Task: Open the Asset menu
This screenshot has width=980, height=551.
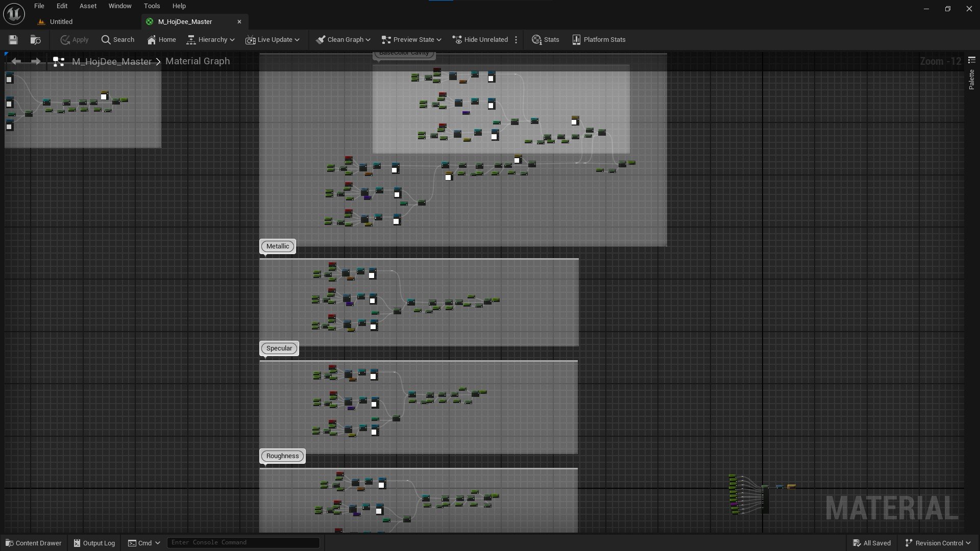Action: tap(88, 6)
